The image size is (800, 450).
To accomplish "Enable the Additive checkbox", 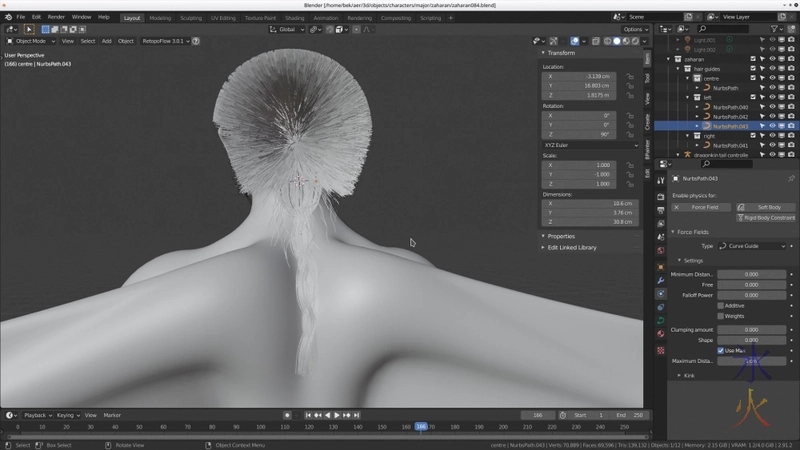I will pyautogui.click(x=721, y=305).
